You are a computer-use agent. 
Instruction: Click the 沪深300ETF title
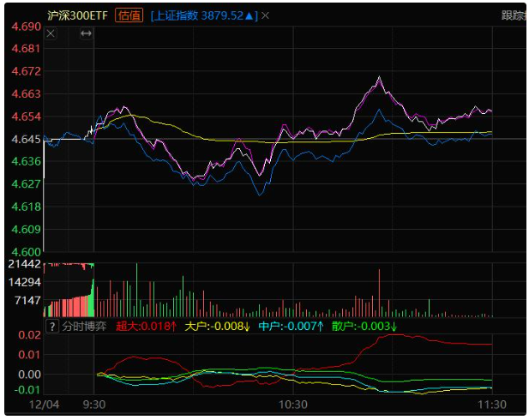77,15
